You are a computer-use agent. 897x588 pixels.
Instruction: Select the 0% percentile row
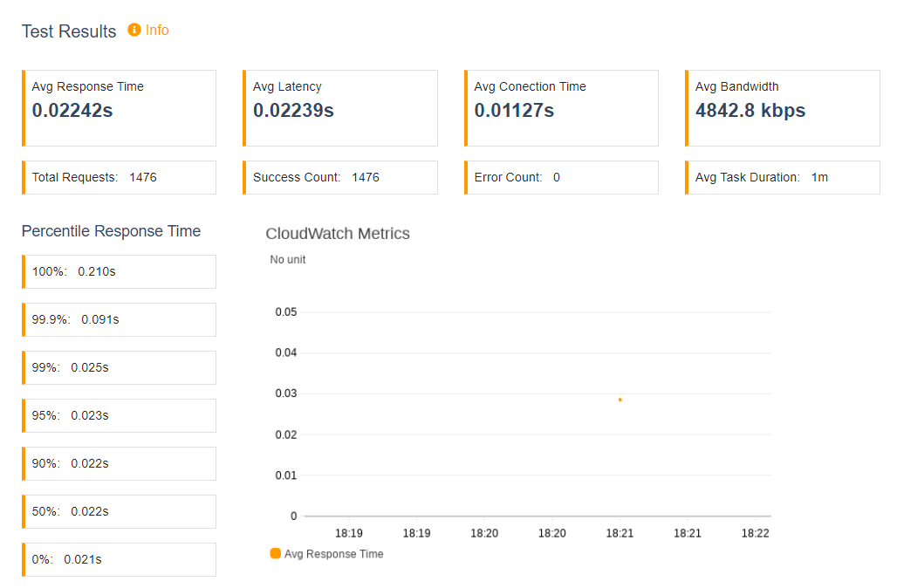119,560
